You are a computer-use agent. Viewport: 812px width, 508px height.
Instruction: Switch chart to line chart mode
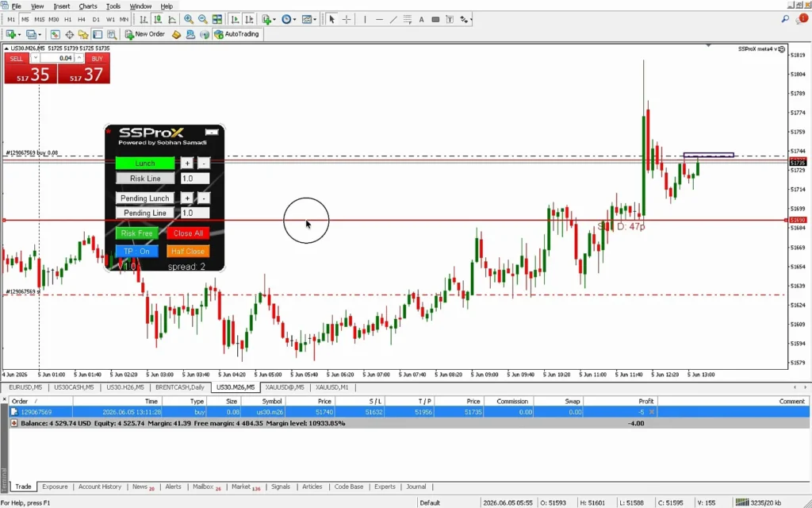tap(171, 20)
